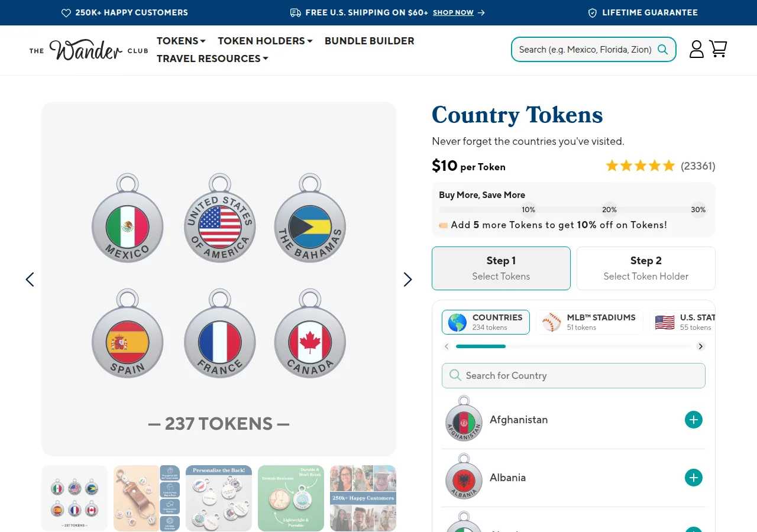Go to previous product image
The height and width of the screenshot is (532, 757).
(30, 279)
